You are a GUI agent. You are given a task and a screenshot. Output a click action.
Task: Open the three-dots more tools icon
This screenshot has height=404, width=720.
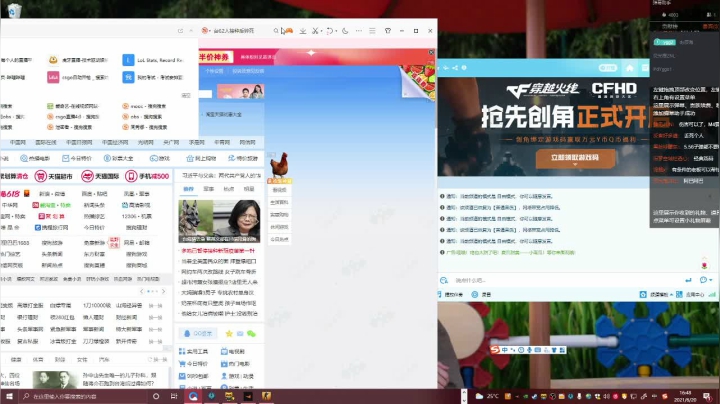coord(359,31)
